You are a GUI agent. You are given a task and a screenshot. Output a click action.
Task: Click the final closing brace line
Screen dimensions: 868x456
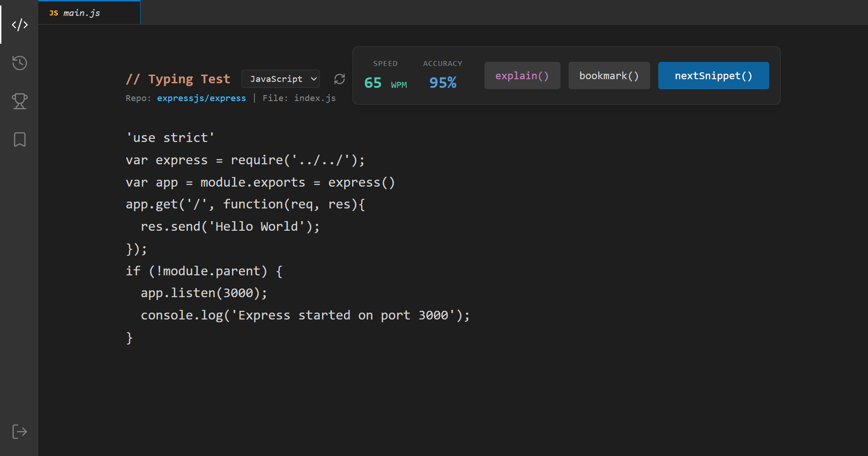130,338
